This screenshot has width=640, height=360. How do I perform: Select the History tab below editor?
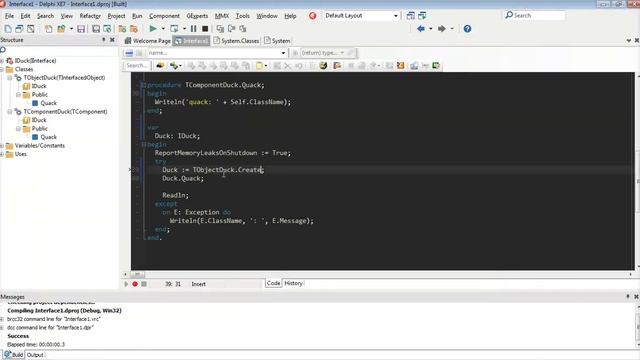tap(293, 283)
